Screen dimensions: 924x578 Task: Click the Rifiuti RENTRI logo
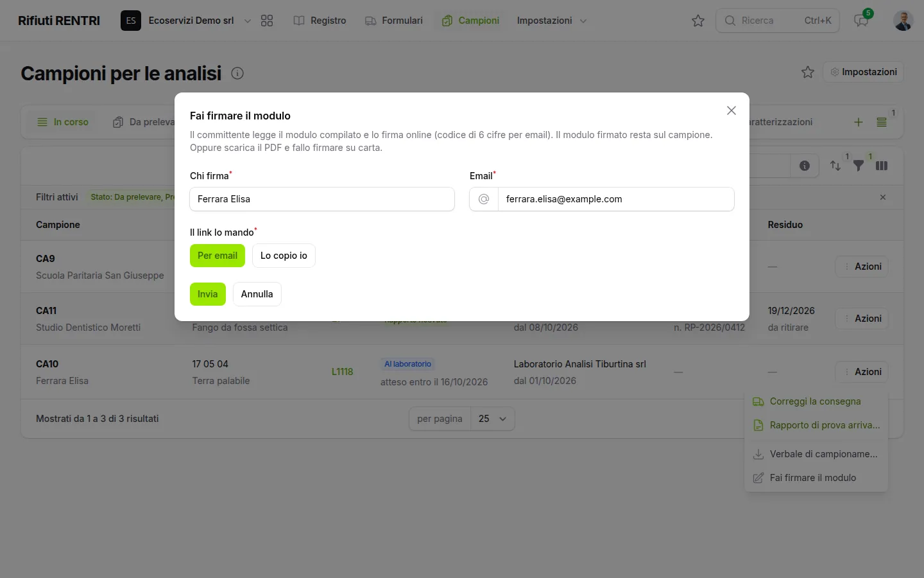click(x=59, y=21)
